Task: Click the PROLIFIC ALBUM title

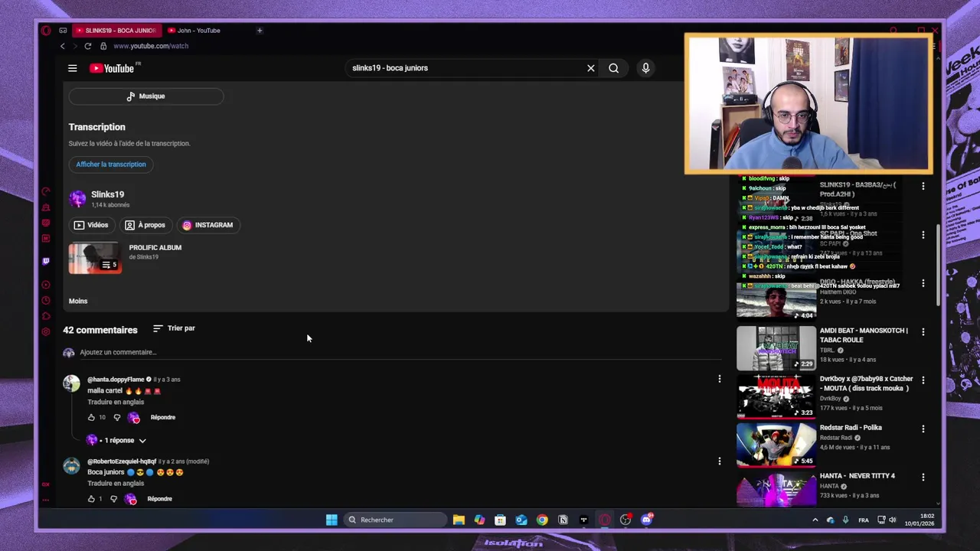Action: pos(155,248)
